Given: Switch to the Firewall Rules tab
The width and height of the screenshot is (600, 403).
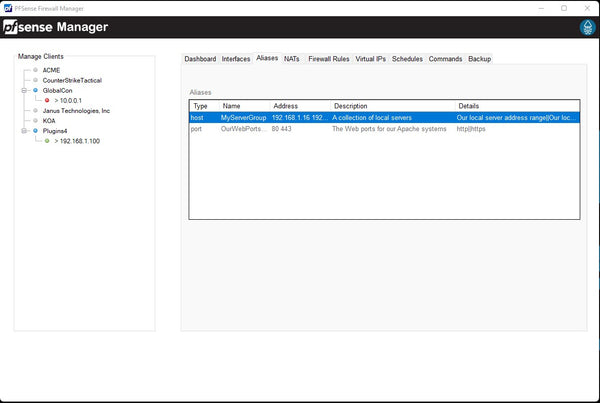Looking at the screenshot, I should click(329, 59).
